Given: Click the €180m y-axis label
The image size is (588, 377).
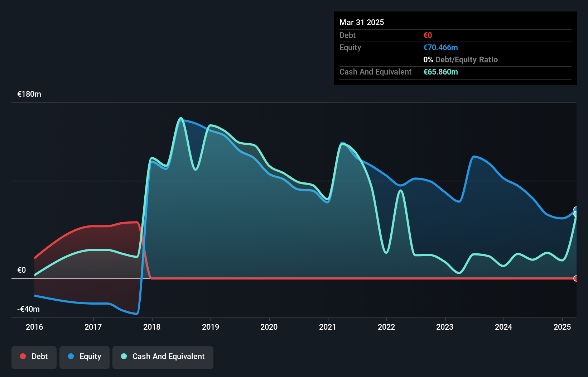Looking at the screenshot, I should pyautogui.click(x=29, y=94).
